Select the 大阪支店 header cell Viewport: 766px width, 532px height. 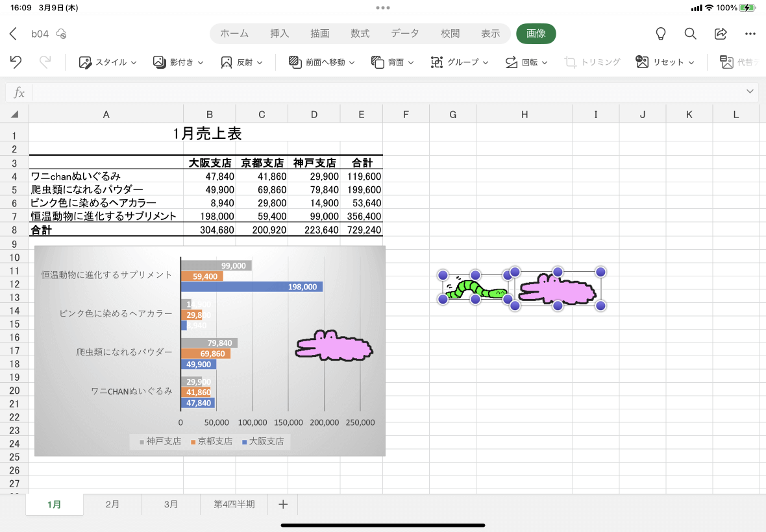[210, 163]
